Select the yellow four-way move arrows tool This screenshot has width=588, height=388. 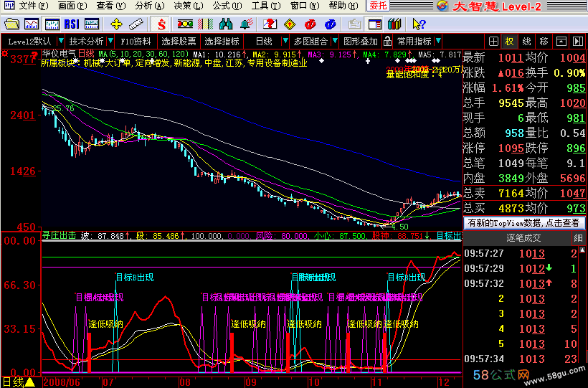(x=116, y=24)
